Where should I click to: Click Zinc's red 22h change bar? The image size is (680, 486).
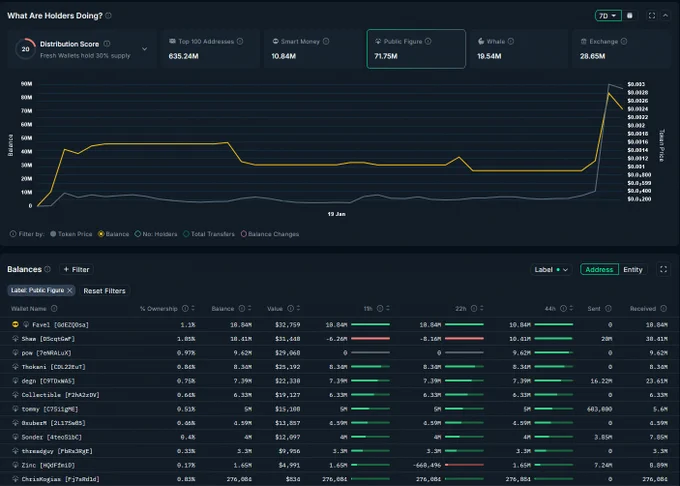point(464,465)
